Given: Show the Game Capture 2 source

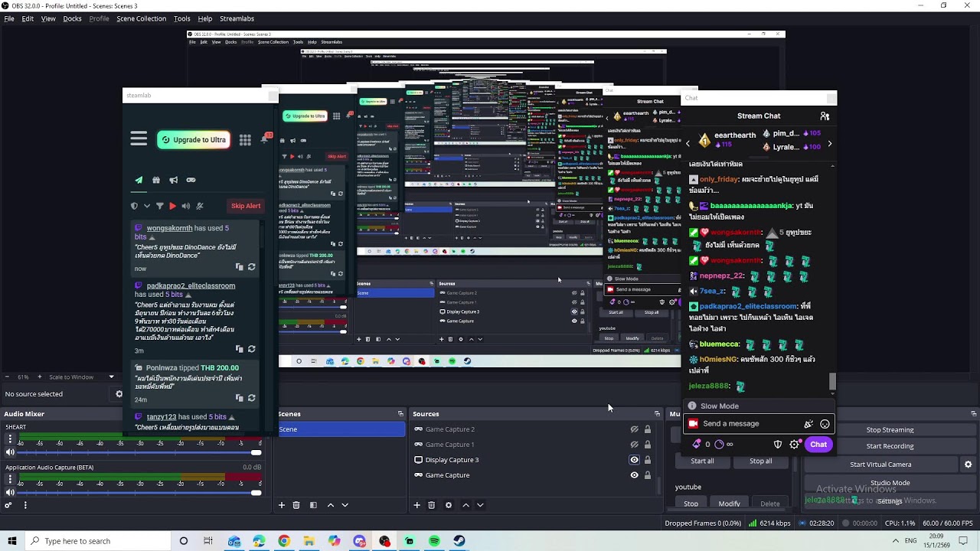Looking at the screenshot, I should point(634,429).
